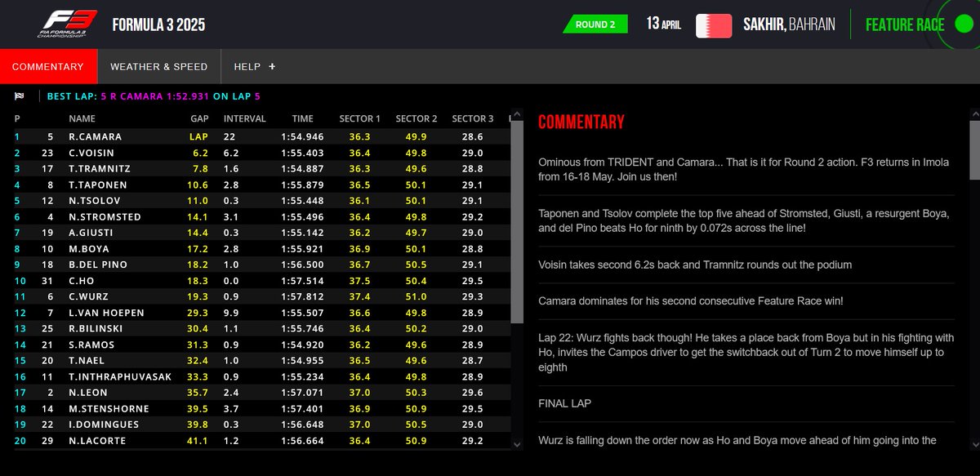
Task: Select driver R.BILINSKI in the table
Action: point(97,329)
